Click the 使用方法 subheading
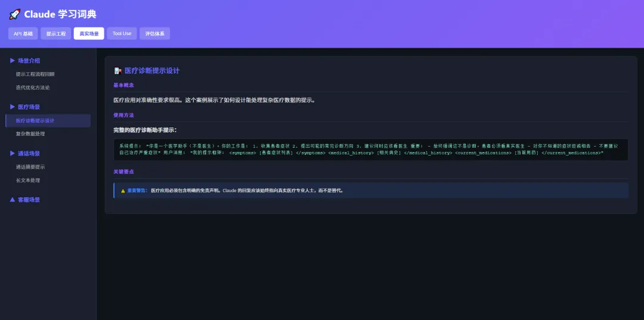The width and height of the screenshot is (644, 320). [x=123, y=115]
